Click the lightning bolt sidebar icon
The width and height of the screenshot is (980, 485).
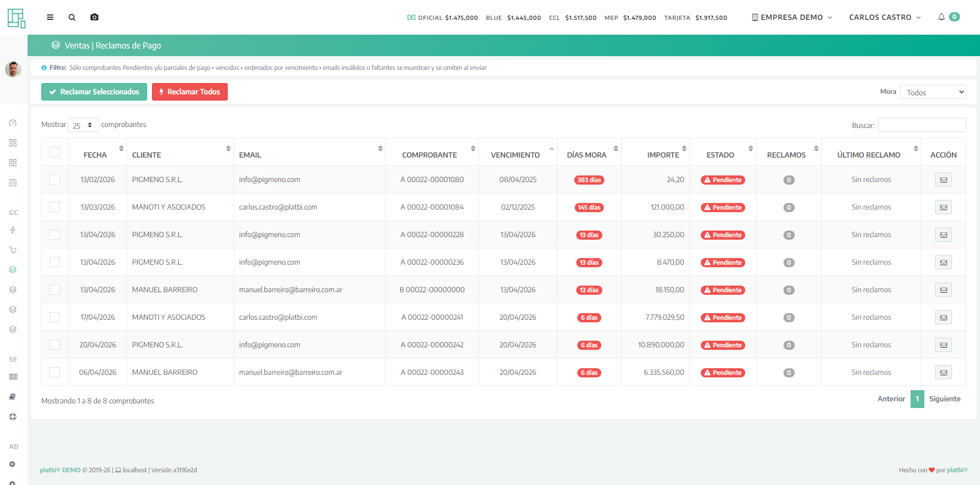point(13,230)
